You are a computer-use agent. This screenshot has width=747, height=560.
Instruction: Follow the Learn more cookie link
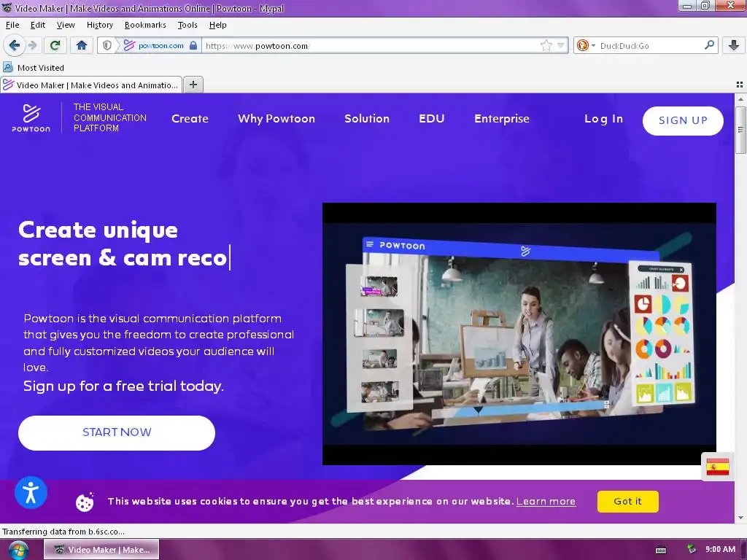(x=546, y=502)
